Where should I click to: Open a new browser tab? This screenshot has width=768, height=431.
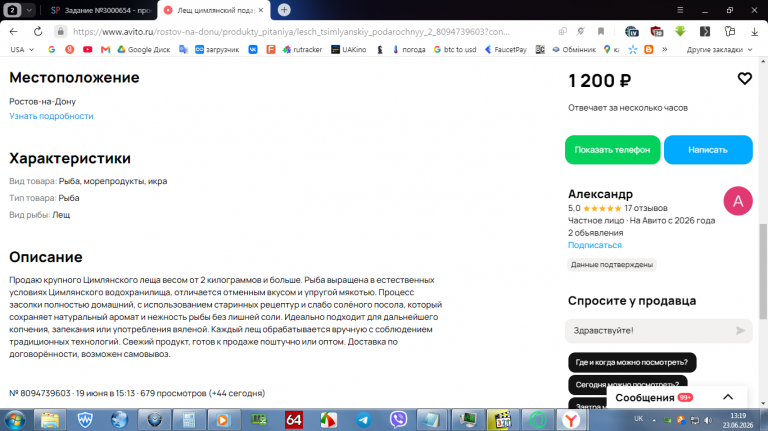(284, 10)
